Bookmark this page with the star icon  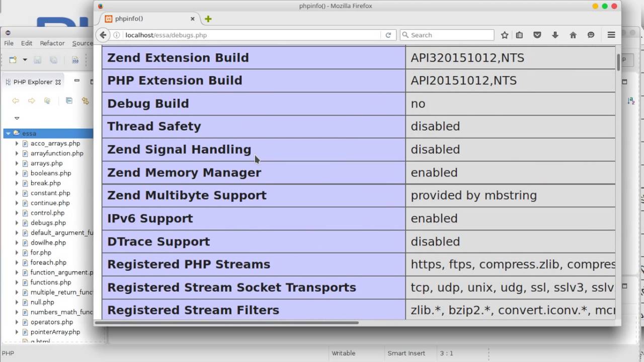[x=505, y=35]
